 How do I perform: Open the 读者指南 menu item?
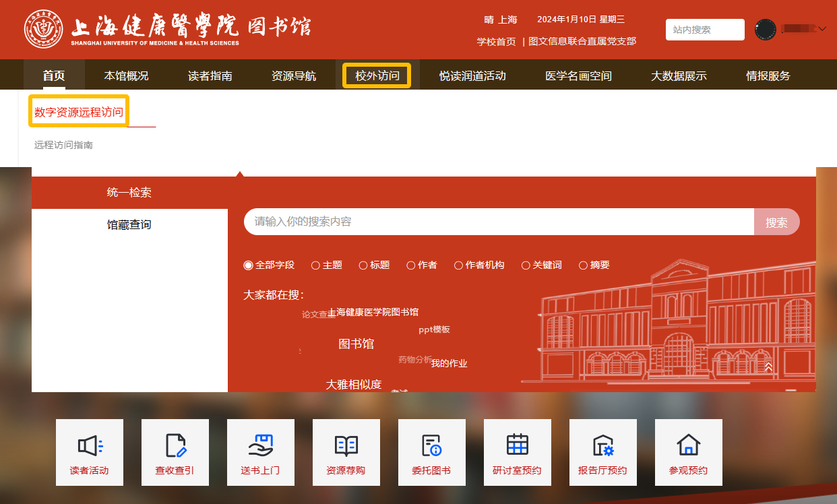pos(210,75)
